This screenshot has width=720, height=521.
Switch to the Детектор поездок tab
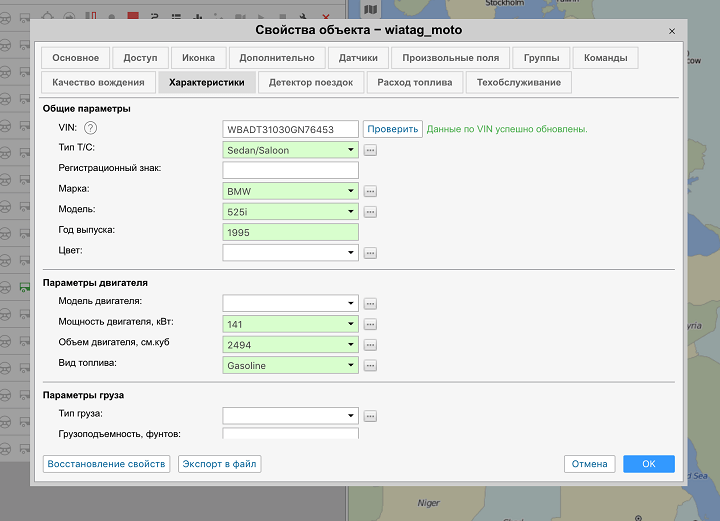311,83
